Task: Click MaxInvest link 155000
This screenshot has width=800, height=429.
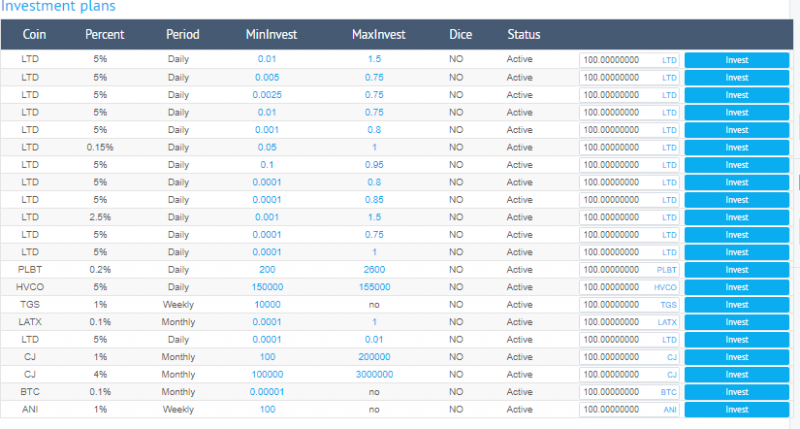Action: pyautogui.click(x=374, y=287)
